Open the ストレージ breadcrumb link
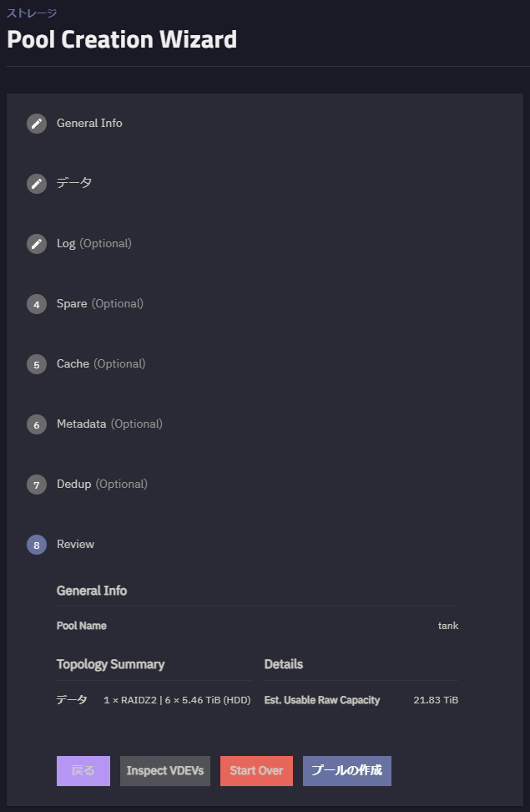This screenshot has height=812, width=530. pyautogui.click(x=32, y=13)
